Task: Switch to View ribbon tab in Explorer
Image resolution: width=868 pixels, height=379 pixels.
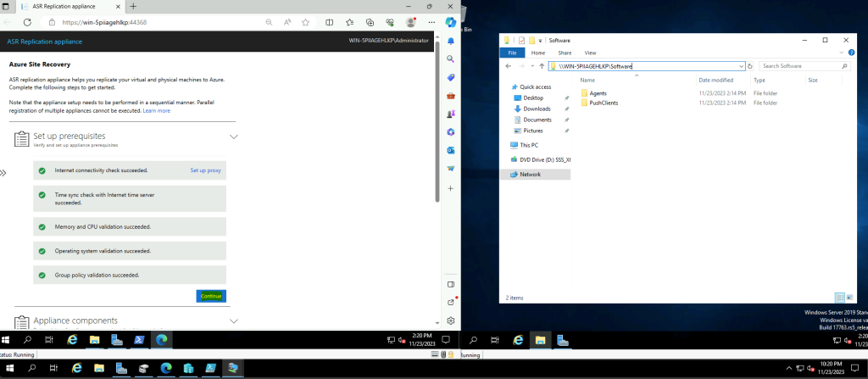Action: click(x=590, y=53)
